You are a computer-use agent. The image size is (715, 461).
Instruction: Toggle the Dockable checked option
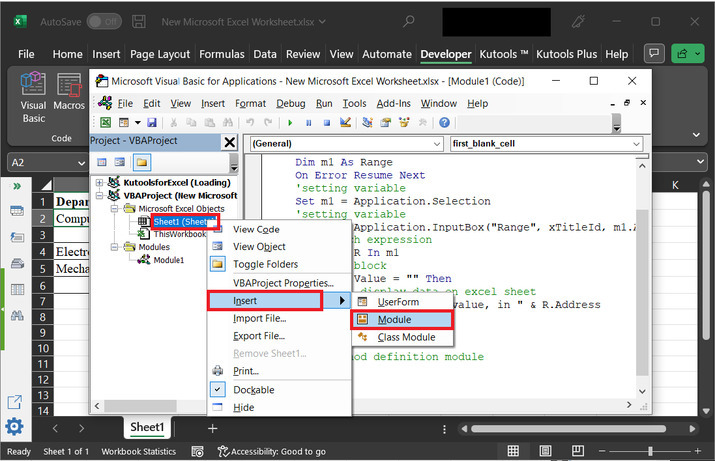tap(253, 389)
